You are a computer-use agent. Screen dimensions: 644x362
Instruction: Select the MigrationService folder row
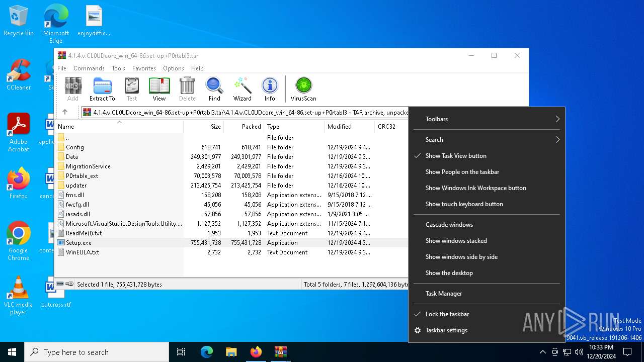click(231, 166)
